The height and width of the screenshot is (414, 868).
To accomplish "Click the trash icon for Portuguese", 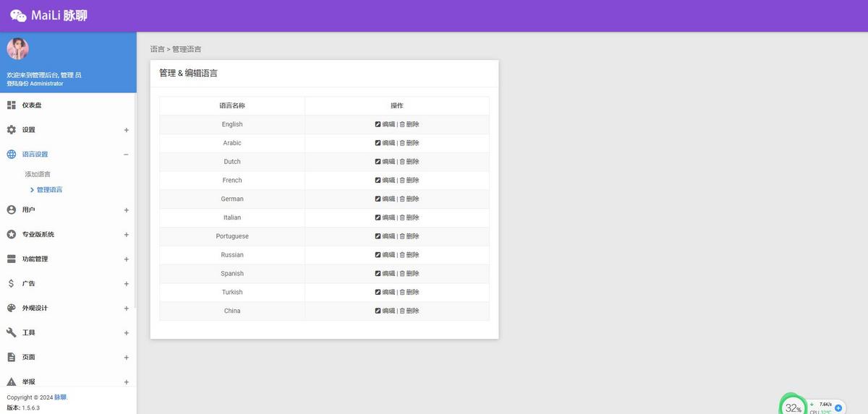I will [402, 236].
